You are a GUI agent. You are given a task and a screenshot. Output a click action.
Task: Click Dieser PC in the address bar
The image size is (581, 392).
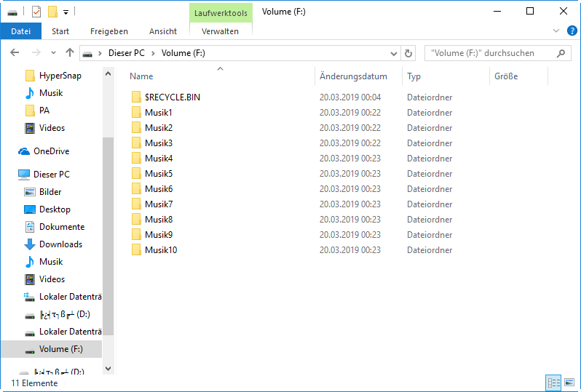(x=127, y=53)
